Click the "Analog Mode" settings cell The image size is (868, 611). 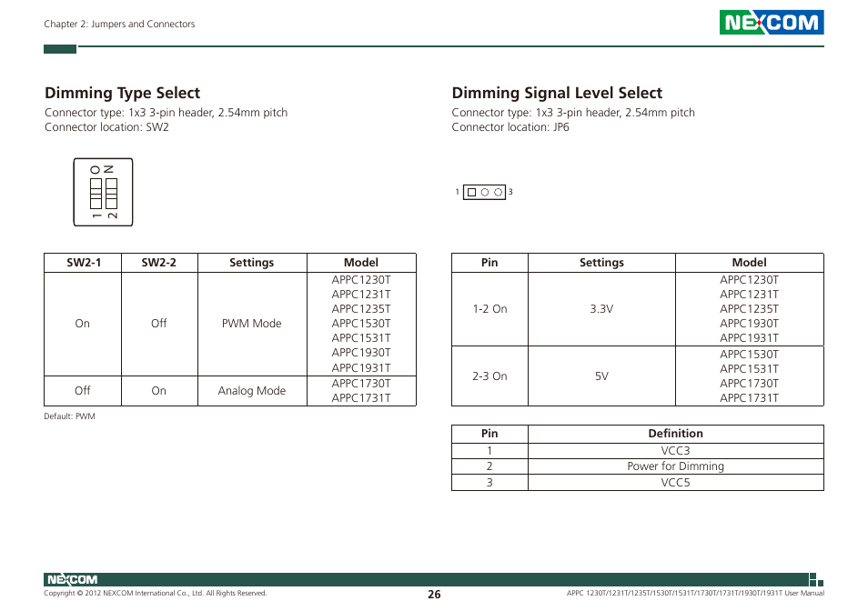pyautogui.click(x=252, y=391)
